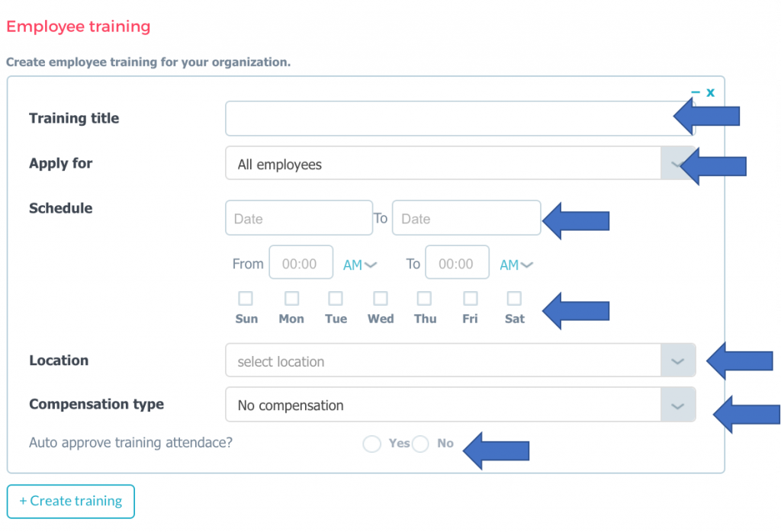Click the To time 00:00 field

pos(457,263)
